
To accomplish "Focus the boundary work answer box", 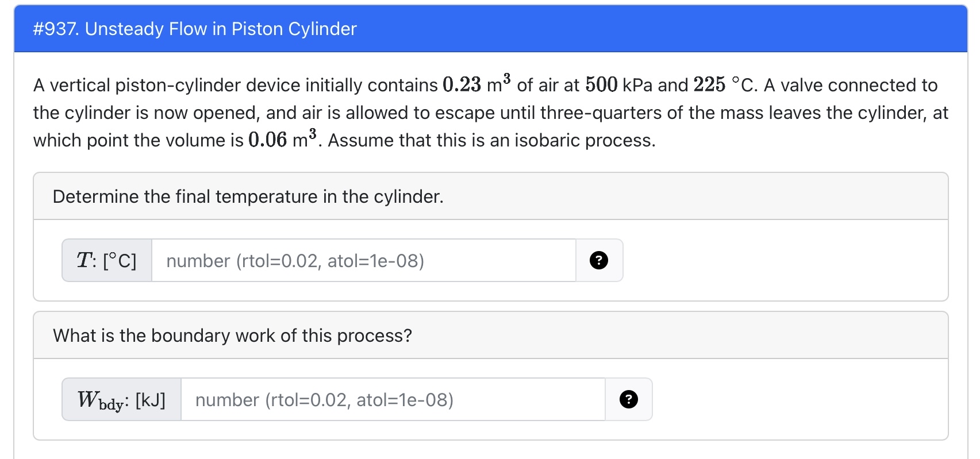I will click(391, 399).
